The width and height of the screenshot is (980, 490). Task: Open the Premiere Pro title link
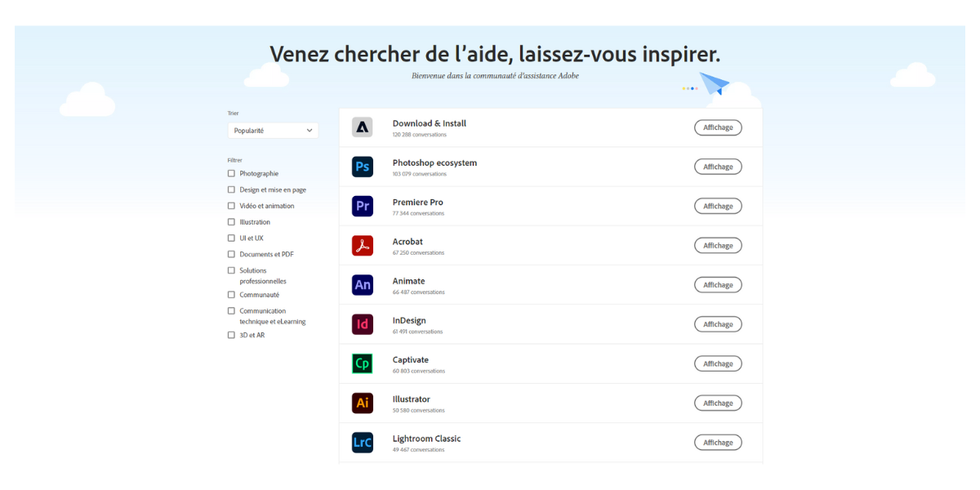tap(418, 202)
